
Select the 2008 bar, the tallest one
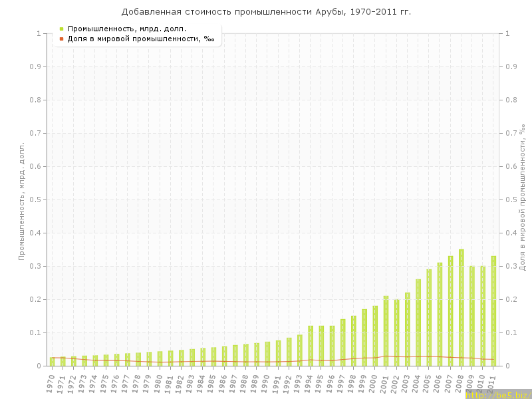[462, 307]
